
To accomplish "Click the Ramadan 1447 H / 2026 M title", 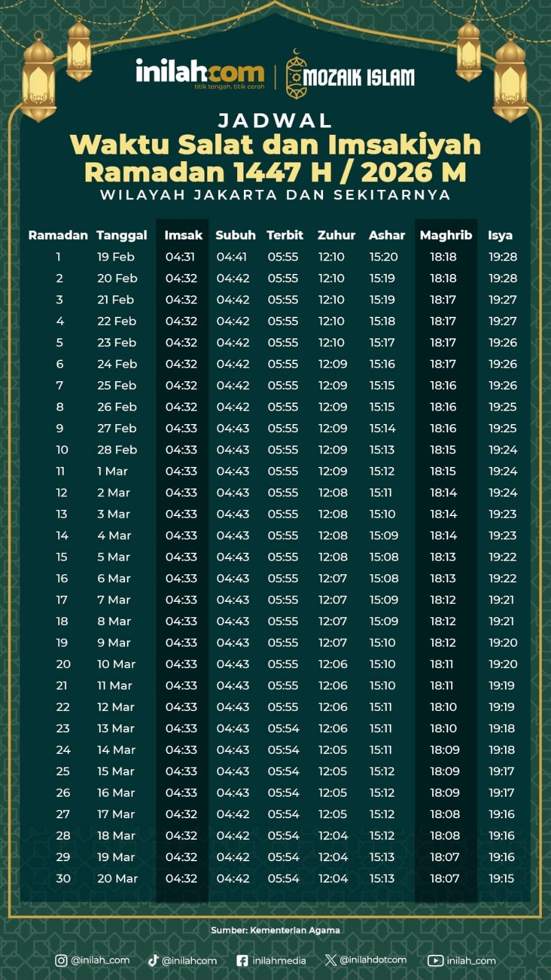I will (275, 172).
